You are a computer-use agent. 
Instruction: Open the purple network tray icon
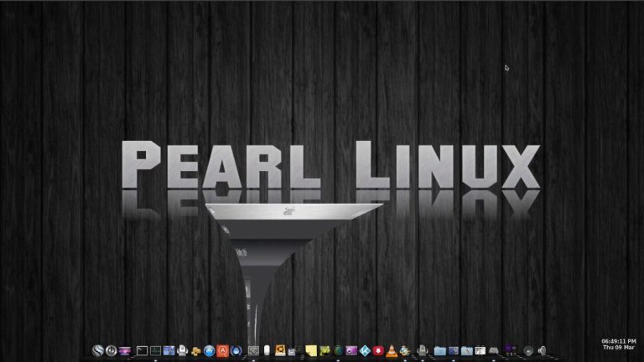[x=510, y=350]
